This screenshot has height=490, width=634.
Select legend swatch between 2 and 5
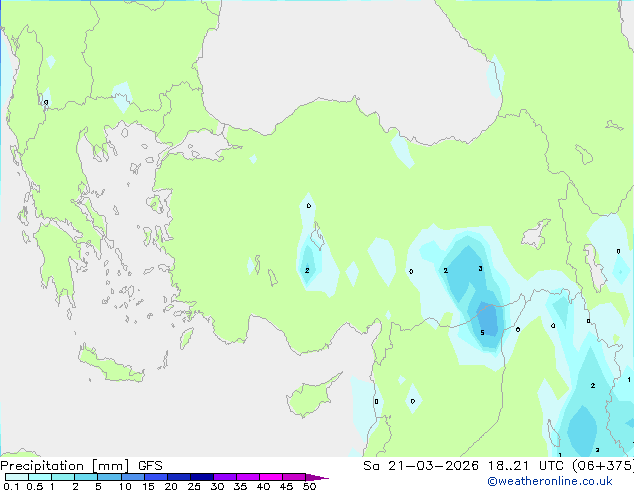(86, 477)
